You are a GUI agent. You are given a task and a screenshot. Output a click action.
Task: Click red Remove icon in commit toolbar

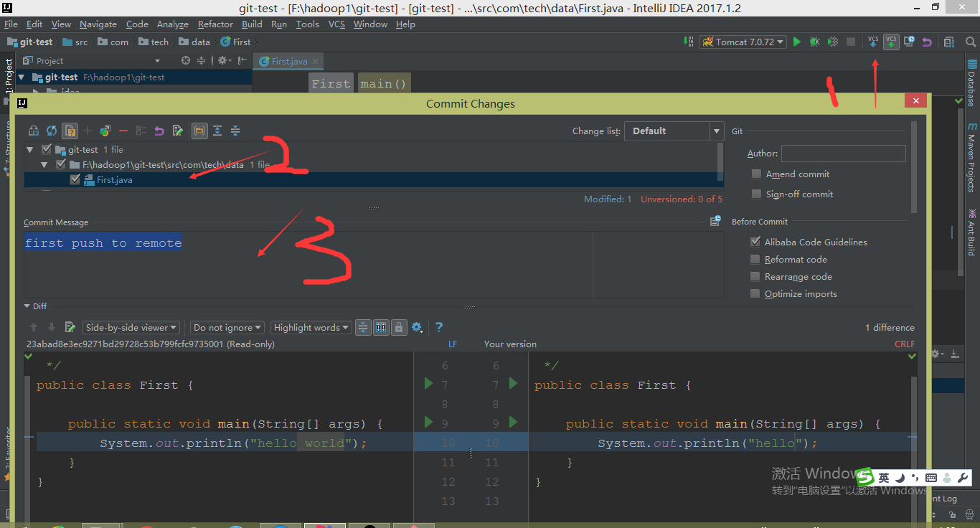pos(123,131)
